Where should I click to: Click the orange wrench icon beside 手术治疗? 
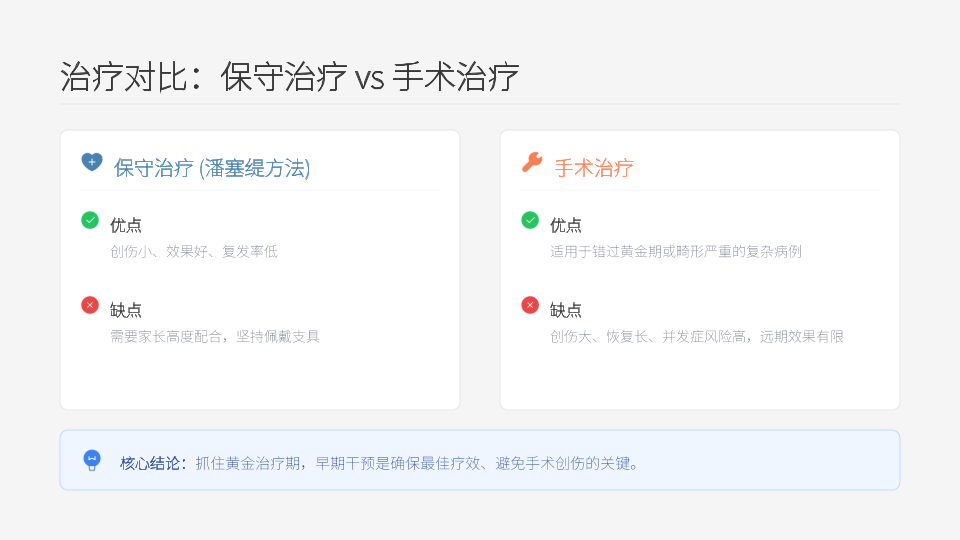click(x=532, y=162)
